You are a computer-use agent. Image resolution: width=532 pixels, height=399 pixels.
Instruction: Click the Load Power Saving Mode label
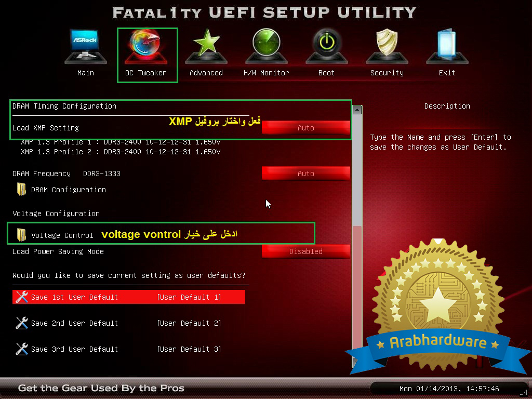58,251
